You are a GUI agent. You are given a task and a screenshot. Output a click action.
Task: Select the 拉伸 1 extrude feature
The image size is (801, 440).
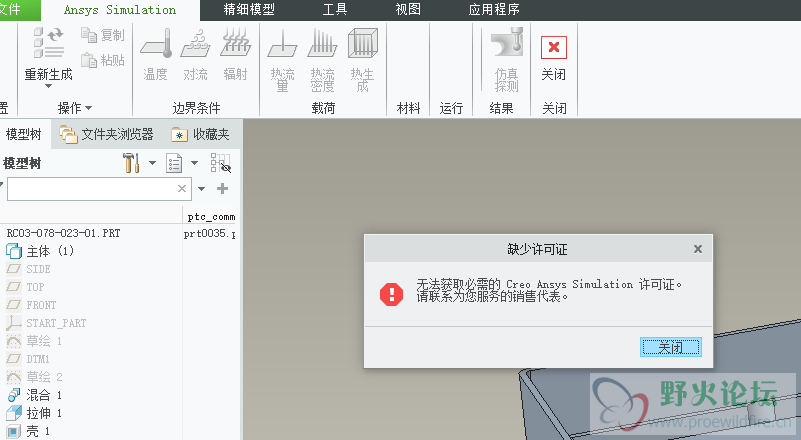[34, 413]
